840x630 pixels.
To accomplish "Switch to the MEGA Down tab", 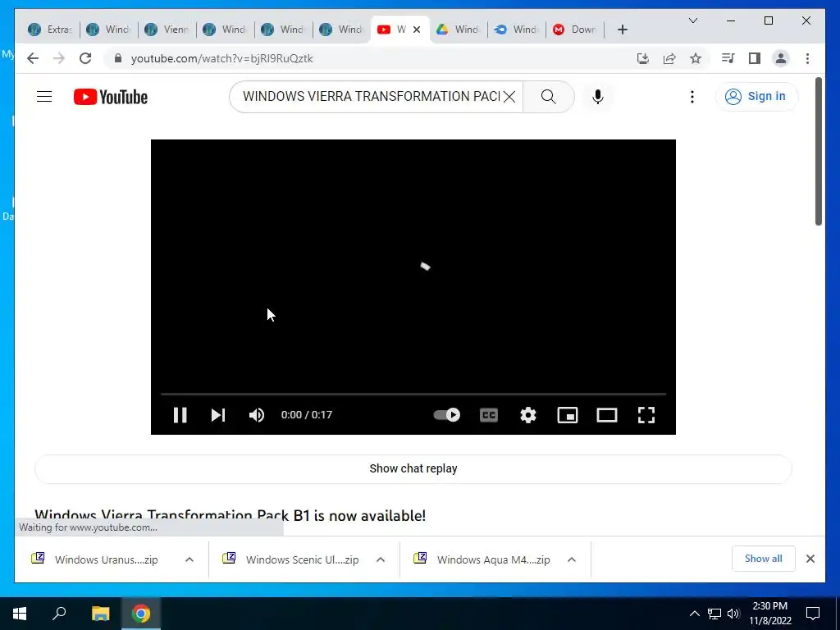I will click(x=575, y=30).
